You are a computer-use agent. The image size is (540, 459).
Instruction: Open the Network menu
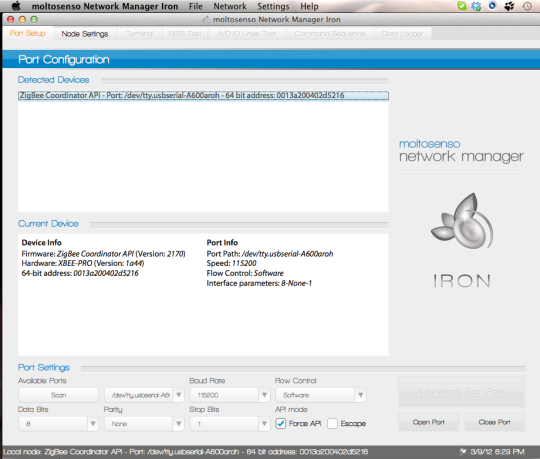(x=230, y=6)
